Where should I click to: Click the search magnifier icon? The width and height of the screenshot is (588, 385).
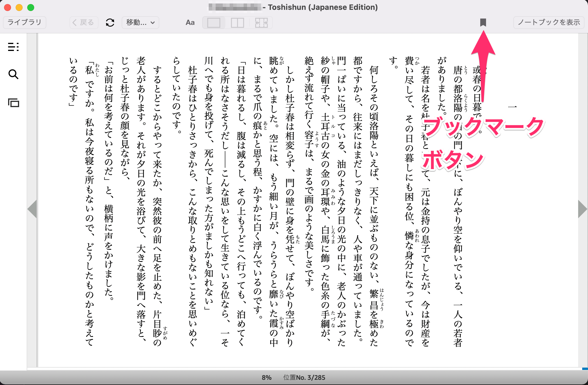point(13,74)
